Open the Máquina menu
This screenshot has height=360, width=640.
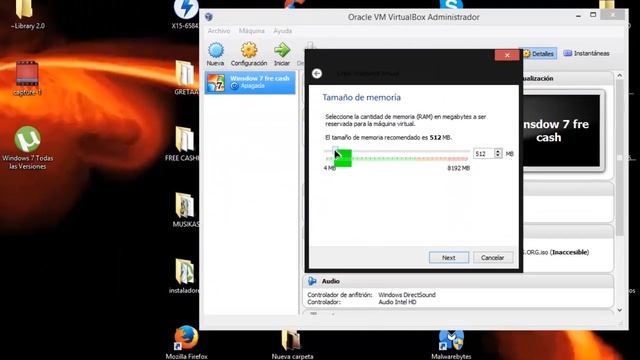click(x=251, y=31)
